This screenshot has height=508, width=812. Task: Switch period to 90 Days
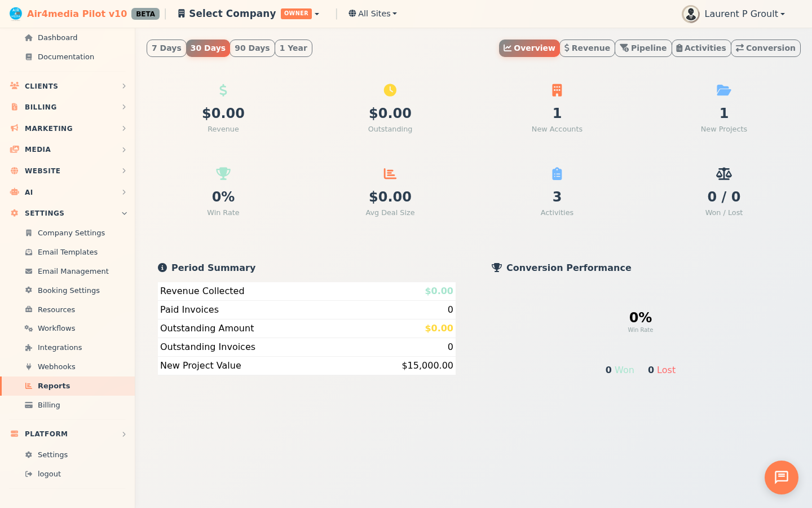click(252, 48)
